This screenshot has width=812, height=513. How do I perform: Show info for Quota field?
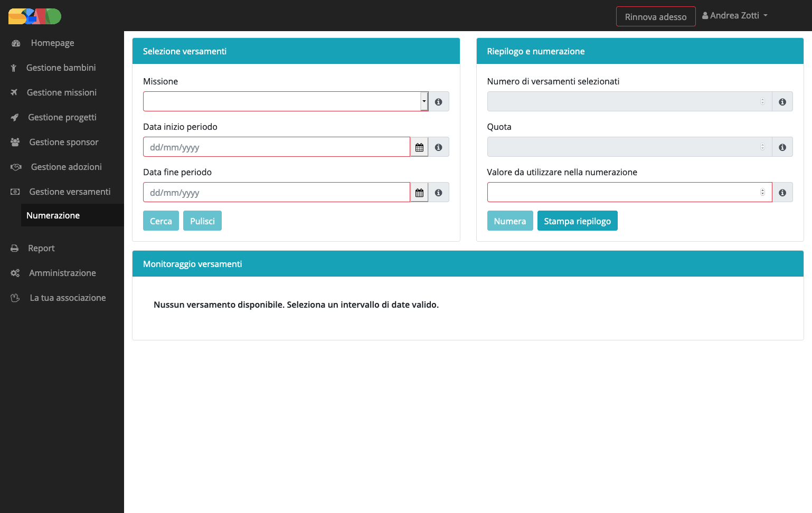point(782,147)
